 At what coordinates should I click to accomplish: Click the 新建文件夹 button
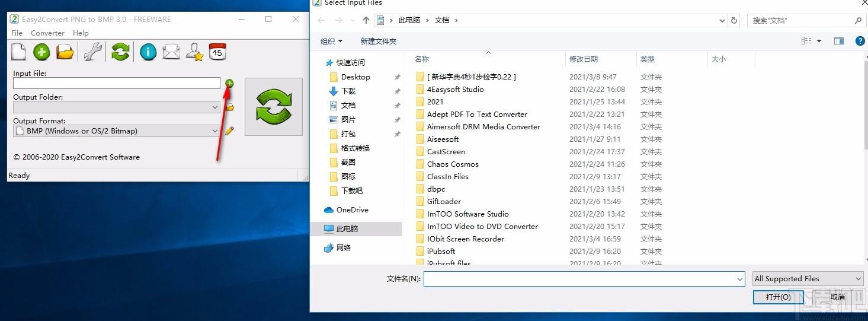[x=378, y=41]
